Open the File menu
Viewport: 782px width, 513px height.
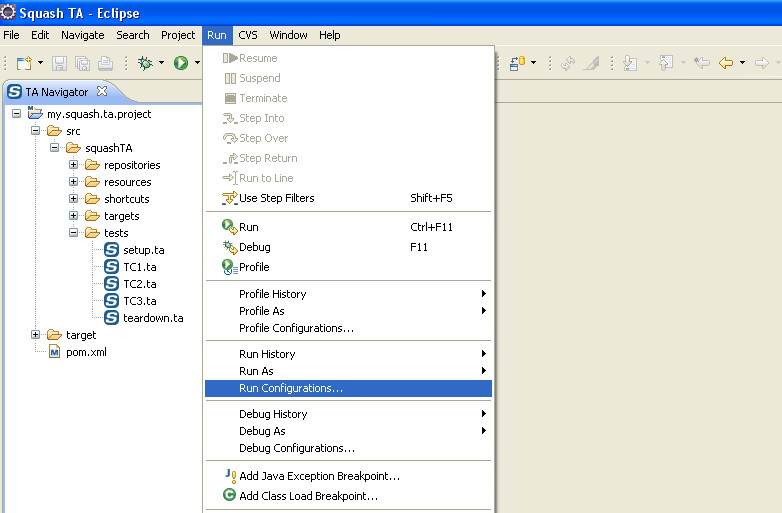(x=11, y=35)
